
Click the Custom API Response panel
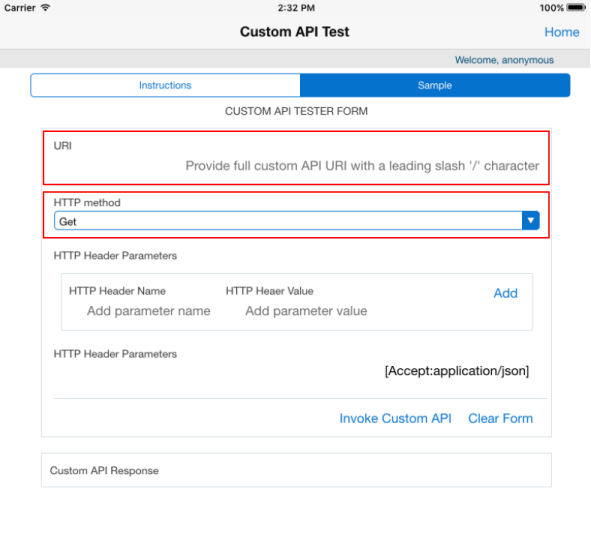pyautogui.click(x=296, y=470)
